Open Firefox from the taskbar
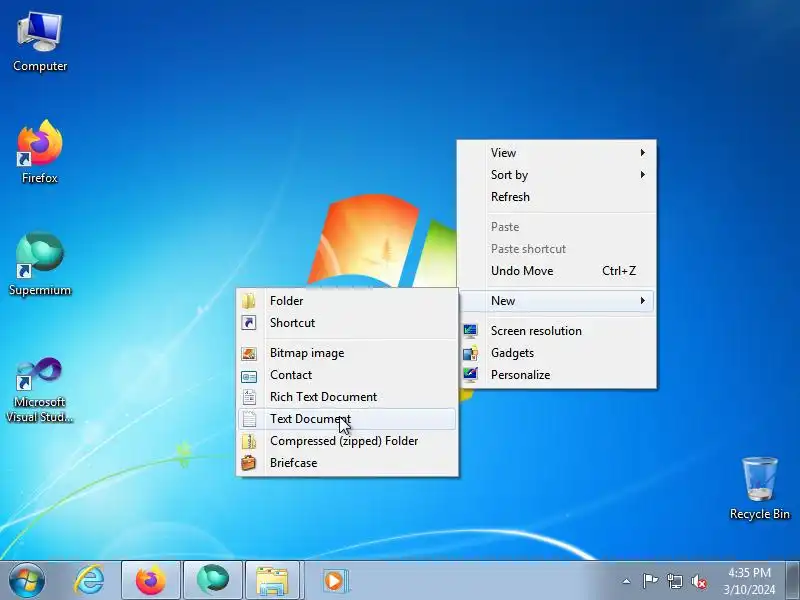 151,581
